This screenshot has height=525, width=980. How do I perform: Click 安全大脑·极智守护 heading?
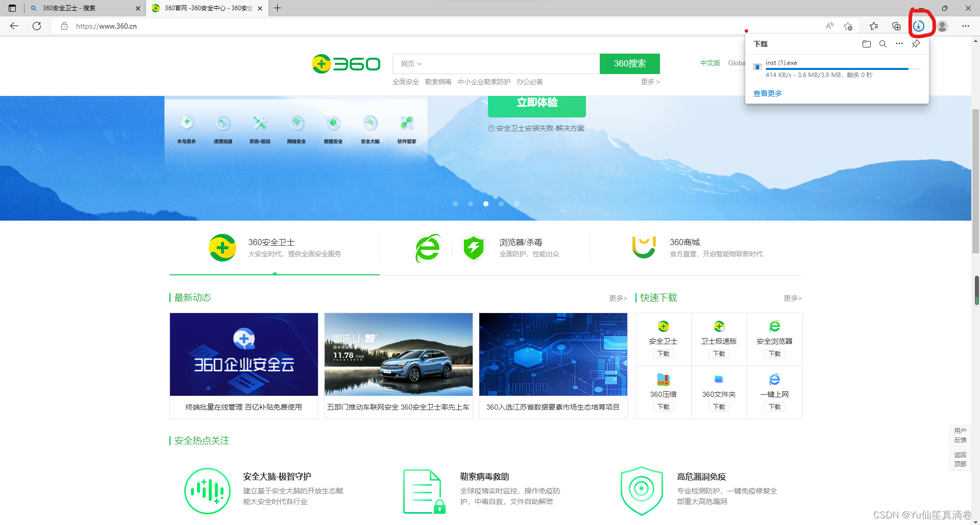(277, 476)
